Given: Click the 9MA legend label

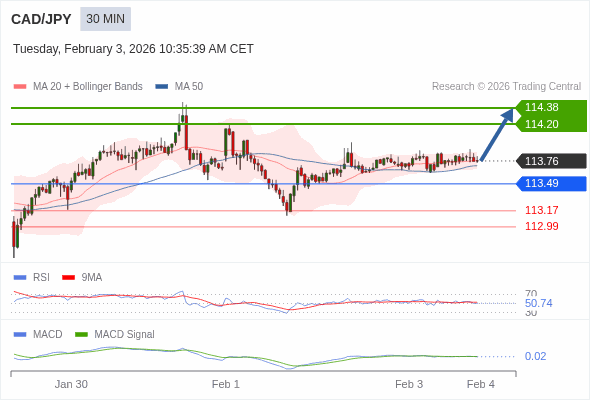Looking at the screenshot, I should 91,278.
